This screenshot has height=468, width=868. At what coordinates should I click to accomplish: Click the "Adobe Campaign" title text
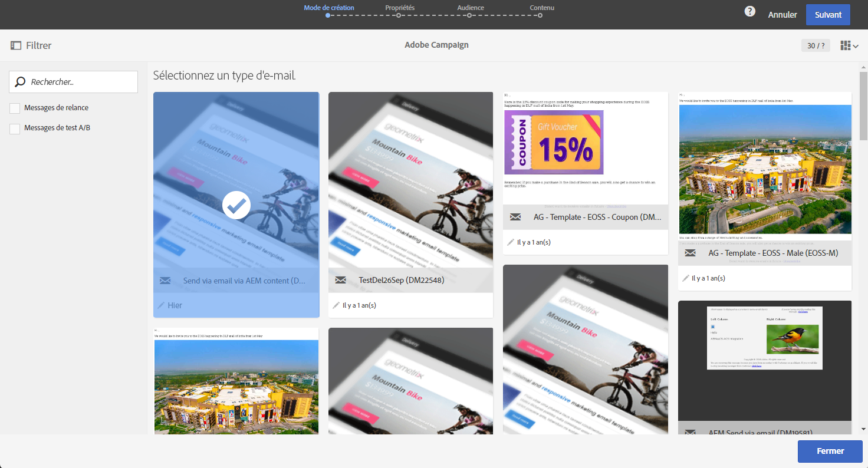tap(436, 45)
